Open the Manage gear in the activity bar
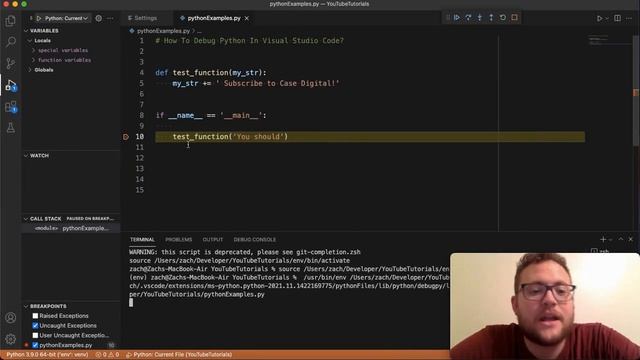Viewport: 640px width, 360px height. [x=11, y=339]
